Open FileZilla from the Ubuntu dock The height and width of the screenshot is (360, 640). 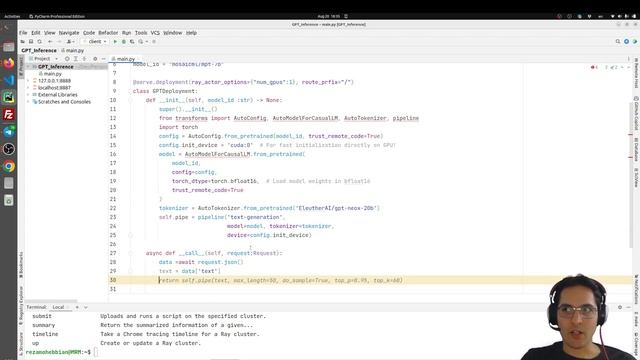click(x=9, y=114)
